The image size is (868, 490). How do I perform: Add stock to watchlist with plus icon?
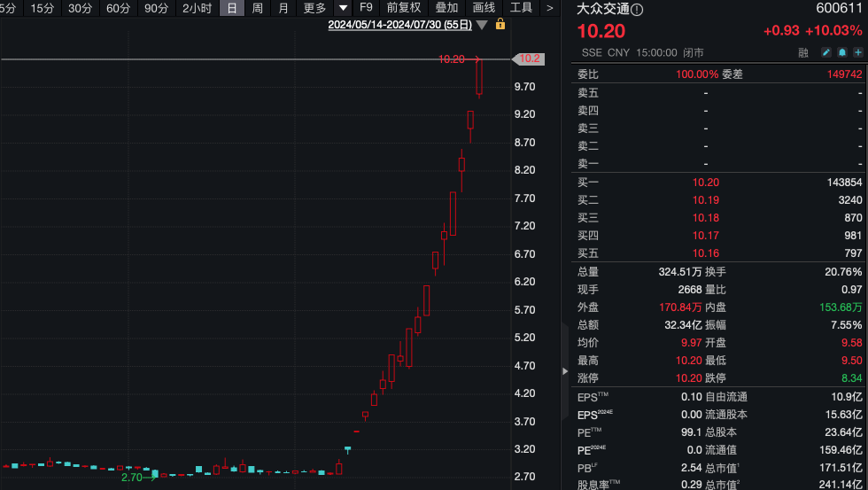point(857,52)
